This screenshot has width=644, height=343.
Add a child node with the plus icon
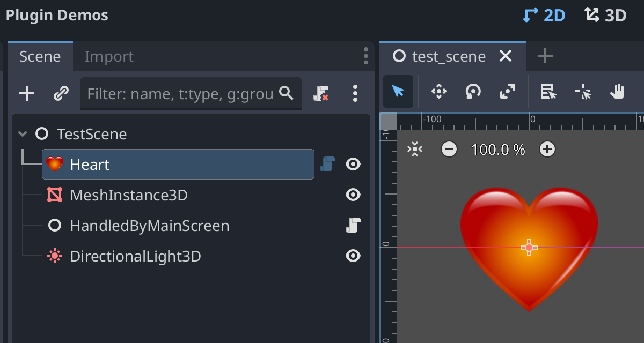point(26,93)
